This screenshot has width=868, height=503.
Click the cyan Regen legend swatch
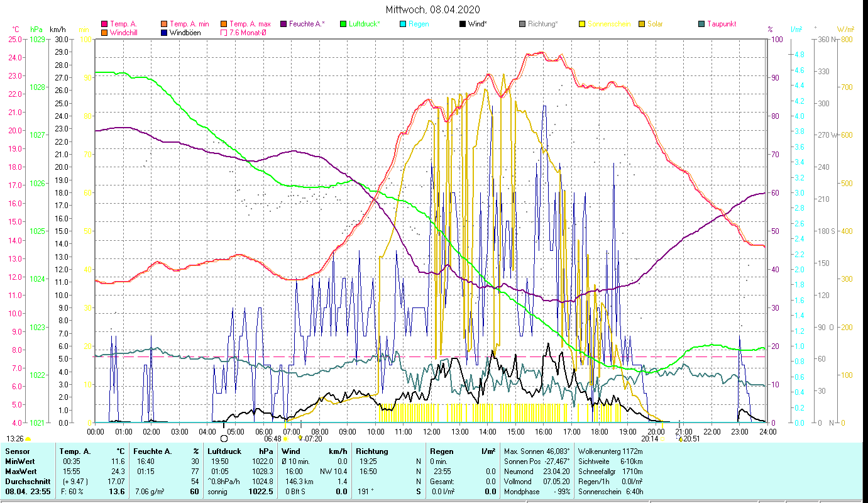click(x=402, y=25)
